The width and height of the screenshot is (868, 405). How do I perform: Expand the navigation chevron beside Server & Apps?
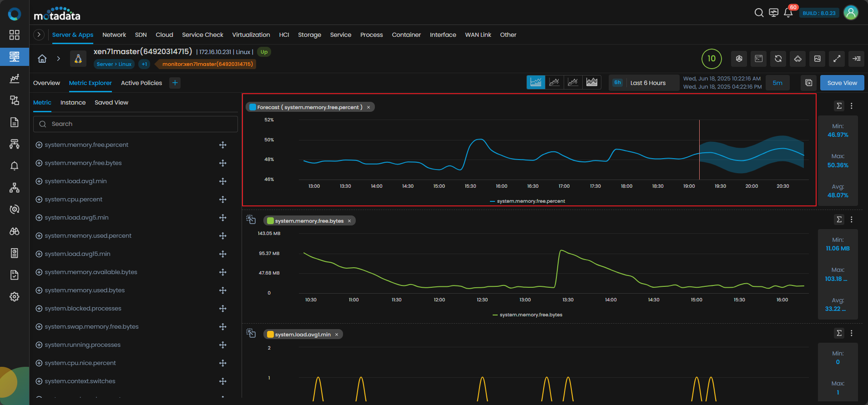tap(39, 35)
